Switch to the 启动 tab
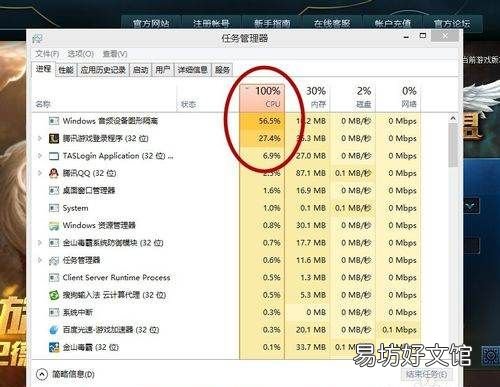This screenshot has width=500, height=387. click(140, 70)
